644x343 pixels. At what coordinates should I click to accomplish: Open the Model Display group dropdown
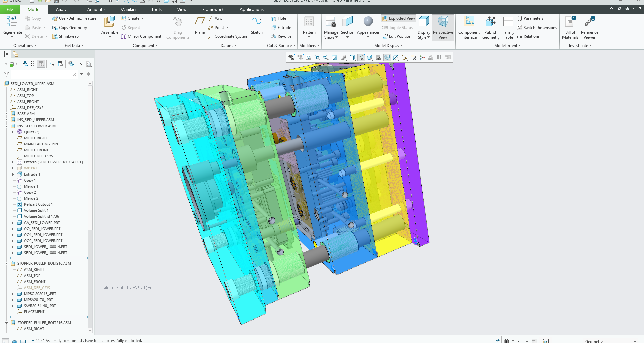click(388, 46)
